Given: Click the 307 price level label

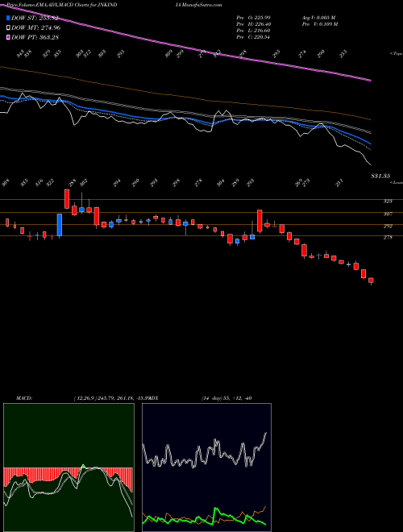Looking at the screenshot, I should (388, 214).
